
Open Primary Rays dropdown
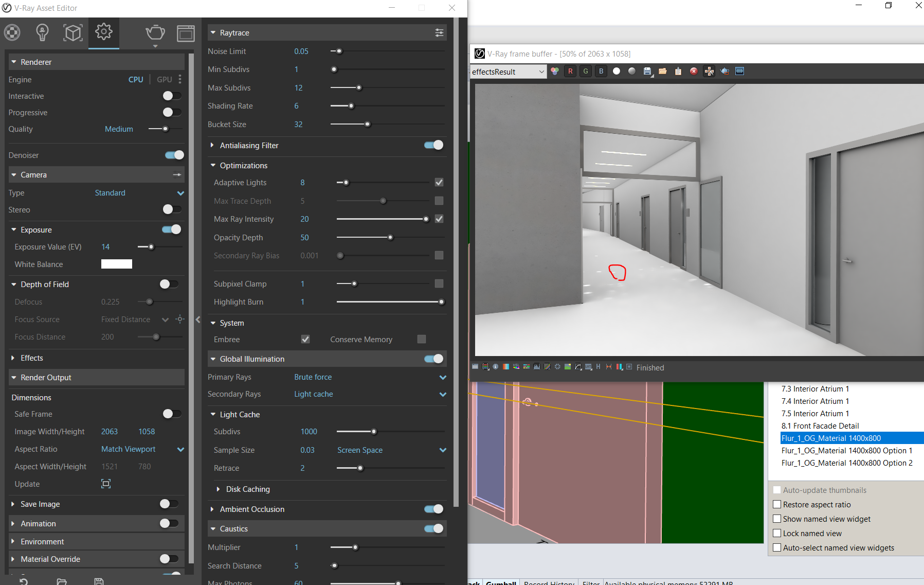point(370,377)
